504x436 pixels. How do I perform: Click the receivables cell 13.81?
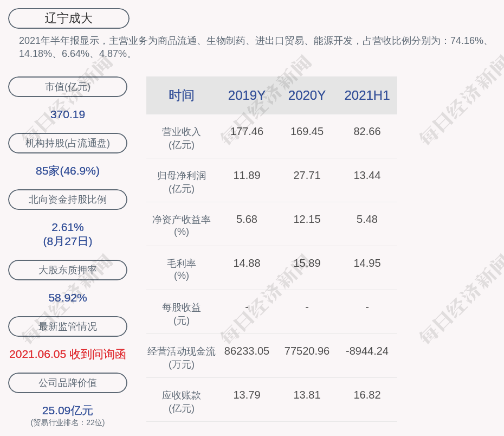coord(307,395)
